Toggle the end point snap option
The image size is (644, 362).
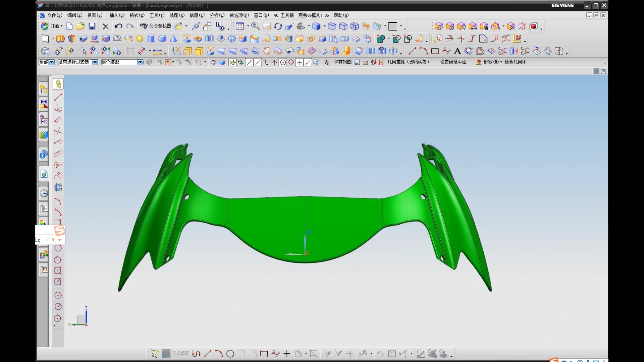249,62
